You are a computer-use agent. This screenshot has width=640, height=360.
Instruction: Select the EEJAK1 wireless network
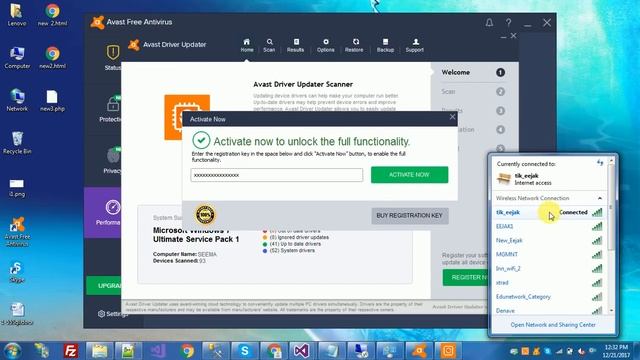click(x=549, y=226)
